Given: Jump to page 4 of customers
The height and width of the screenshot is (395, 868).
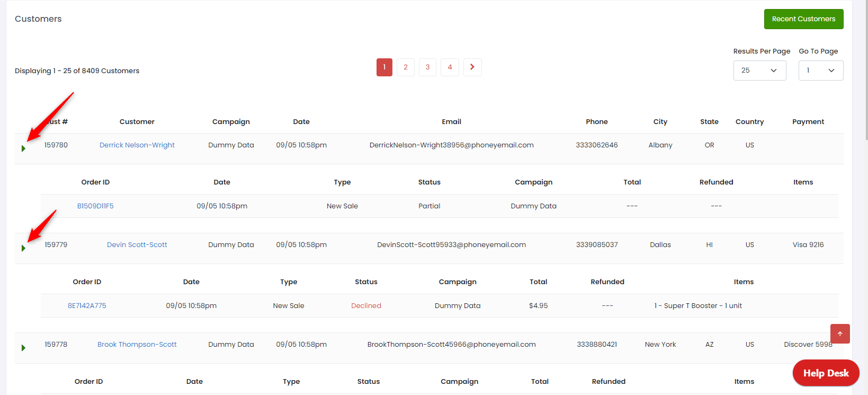Looking at the screenshot, I should click(450, 67).
